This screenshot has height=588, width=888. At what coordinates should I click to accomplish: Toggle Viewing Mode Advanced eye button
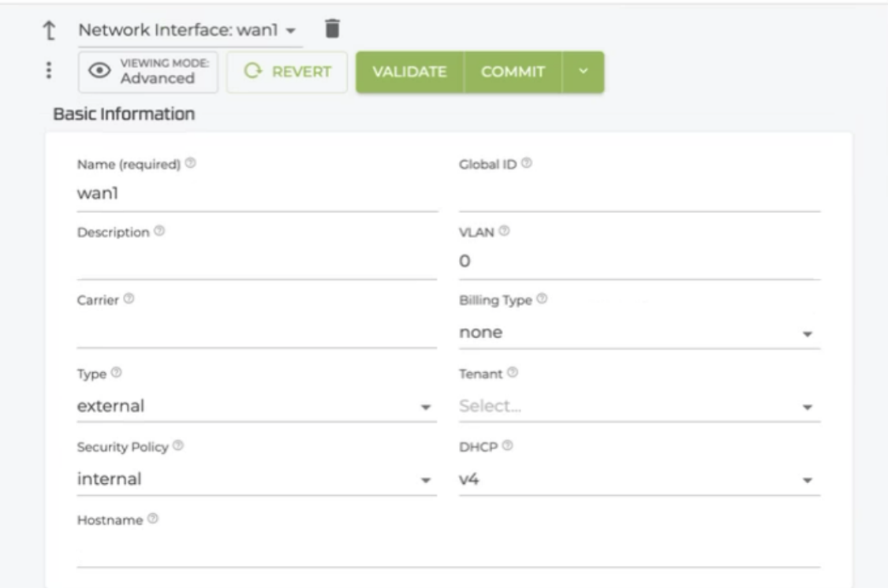[x=147, y=72]
